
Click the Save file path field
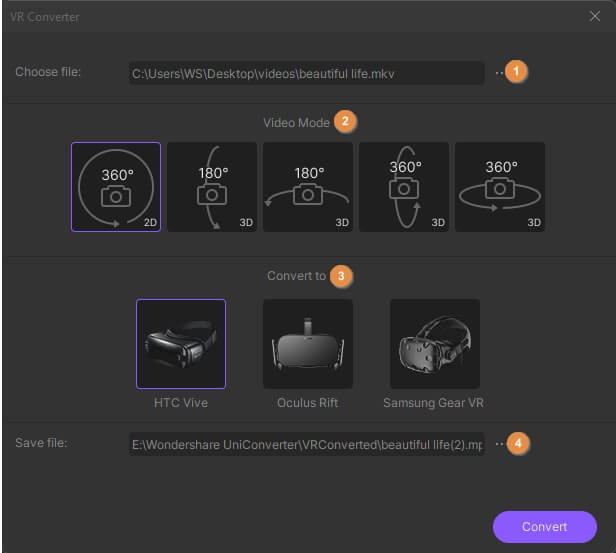tap(306, 443)
